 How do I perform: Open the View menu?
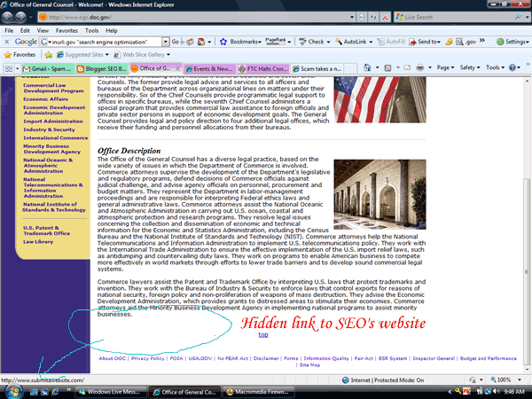43,30
